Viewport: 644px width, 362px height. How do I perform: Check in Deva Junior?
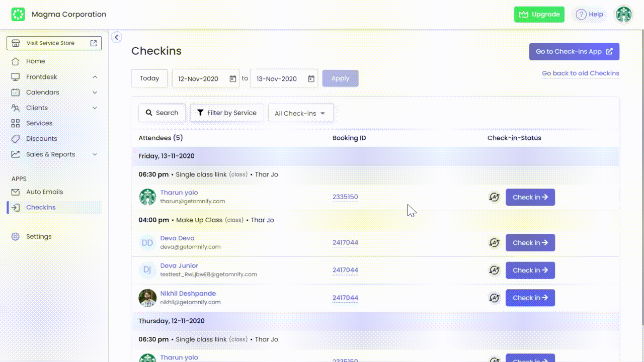click(x=530, y=270)
